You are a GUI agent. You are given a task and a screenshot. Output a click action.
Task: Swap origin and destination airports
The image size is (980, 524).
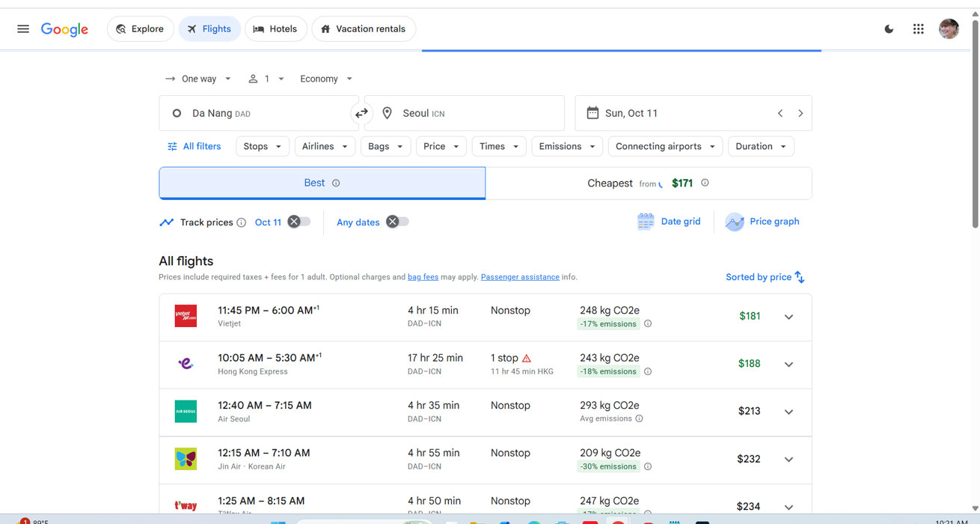[361, 113]
